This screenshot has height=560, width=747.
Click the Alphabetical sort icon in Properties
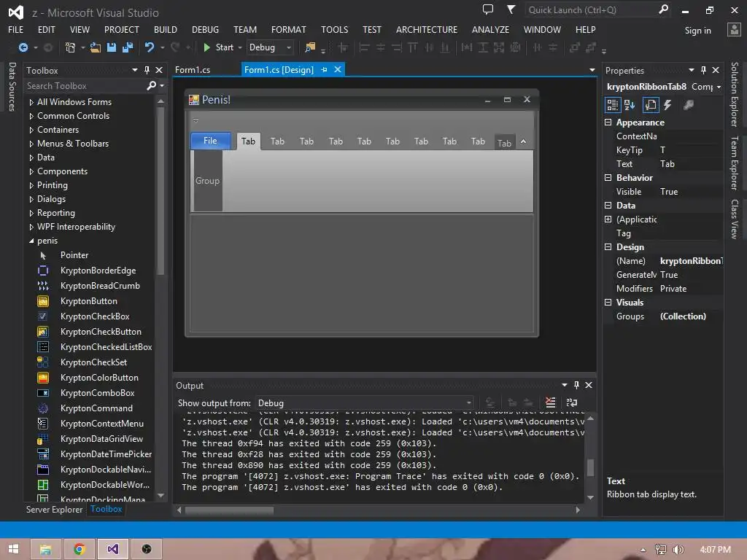coord(630,105)
